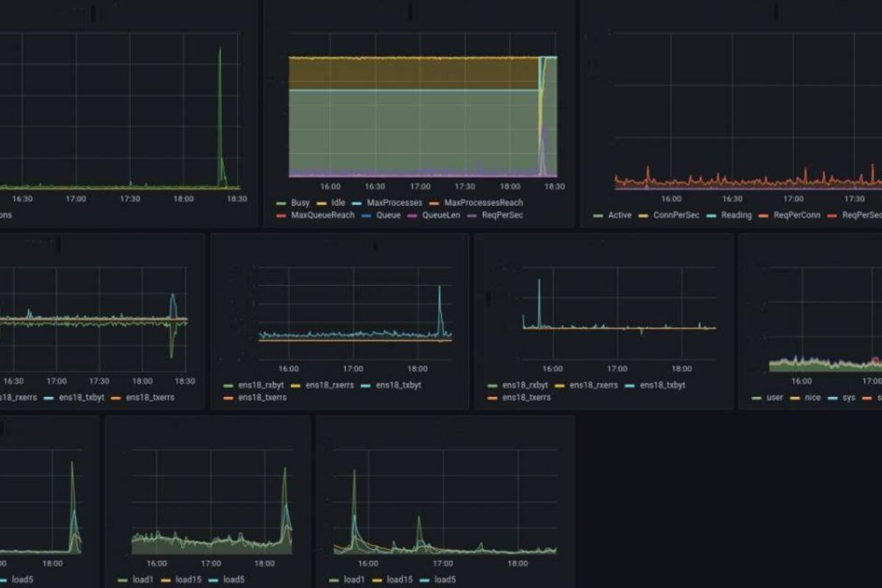This screenshot has width=882, height=588.
Task: Isolate the MaxProcesses series in legend
Action: point(396,203)
